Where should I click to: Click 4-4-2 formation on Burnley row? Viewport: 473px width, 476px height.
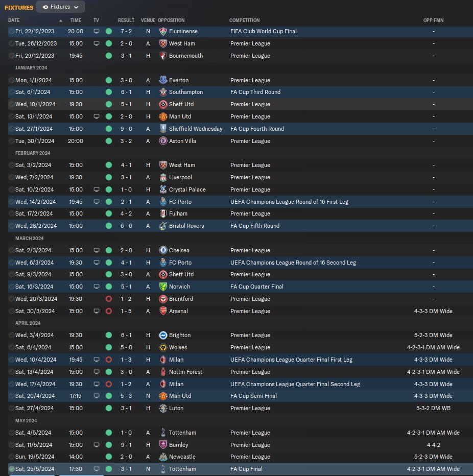coord(433,445)
